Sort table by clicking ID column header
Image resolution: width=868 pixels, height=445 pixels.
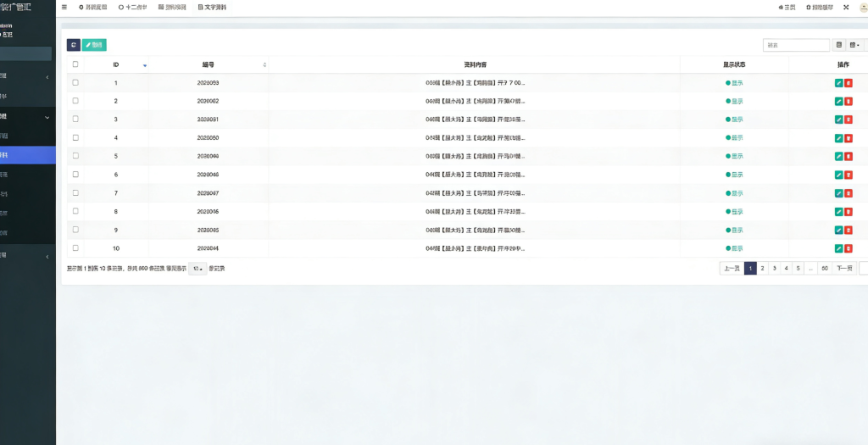tap(116, 64)
